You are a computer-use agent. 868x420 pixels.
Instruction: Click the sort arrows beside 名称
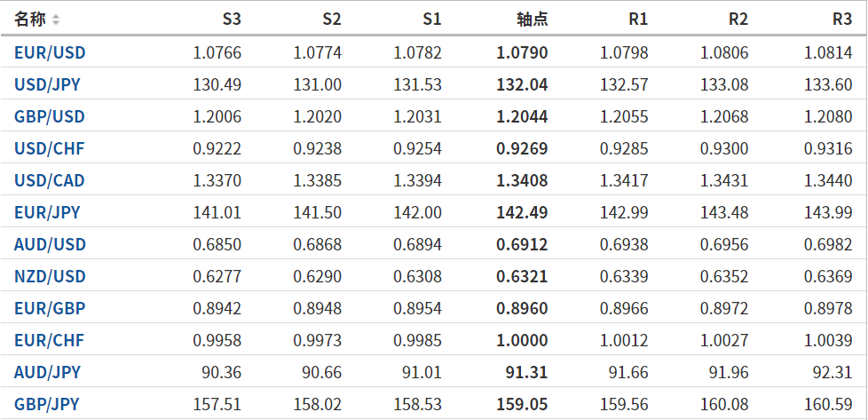56,19
